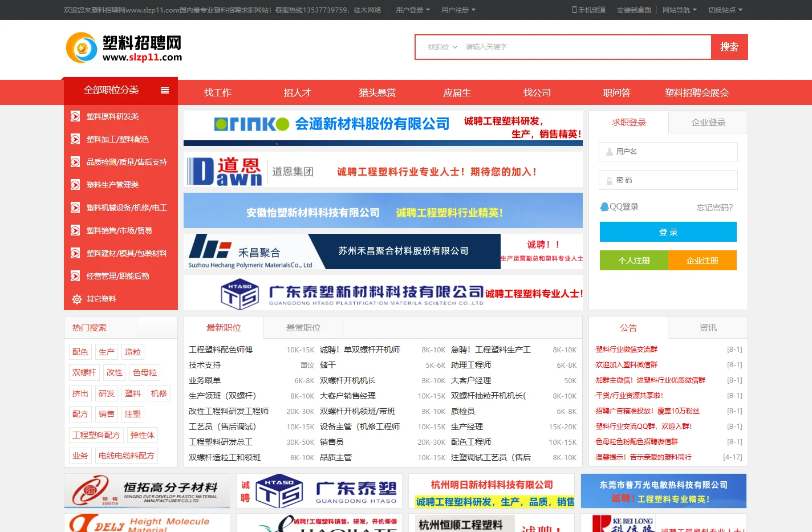812x532 pixels.
Task: Open the 会通新材料股份有限公司 banner
Action: click(x=383, y=128)
